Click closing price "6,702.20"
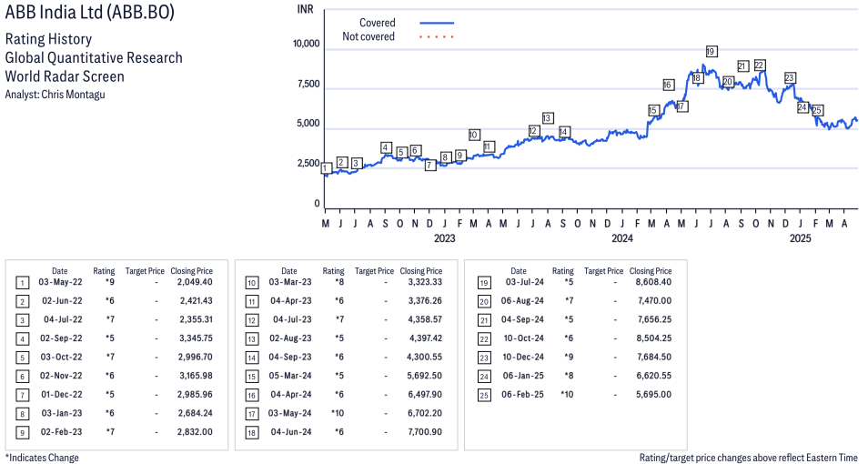 (x=425, y=413)
